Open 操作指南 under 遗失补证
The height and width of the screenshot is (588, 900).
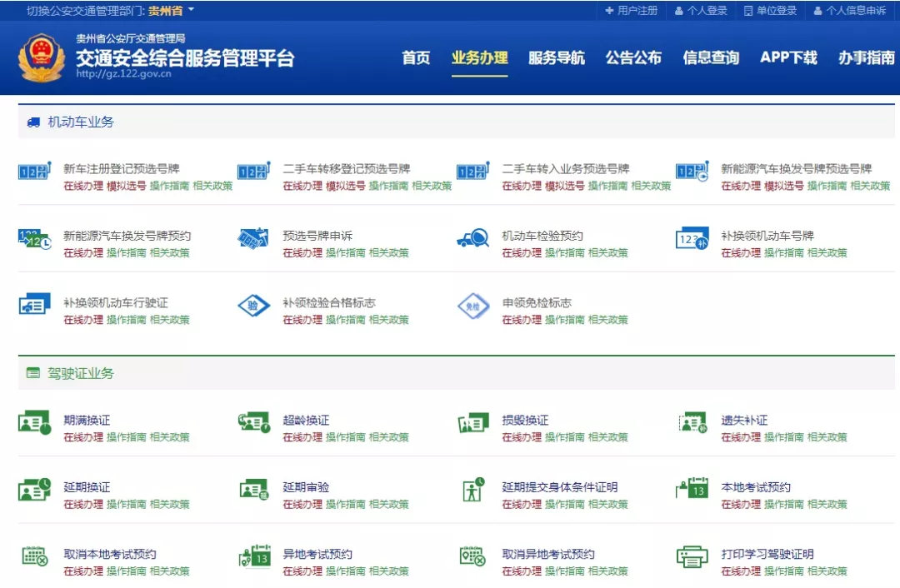[x=784, y=437]
